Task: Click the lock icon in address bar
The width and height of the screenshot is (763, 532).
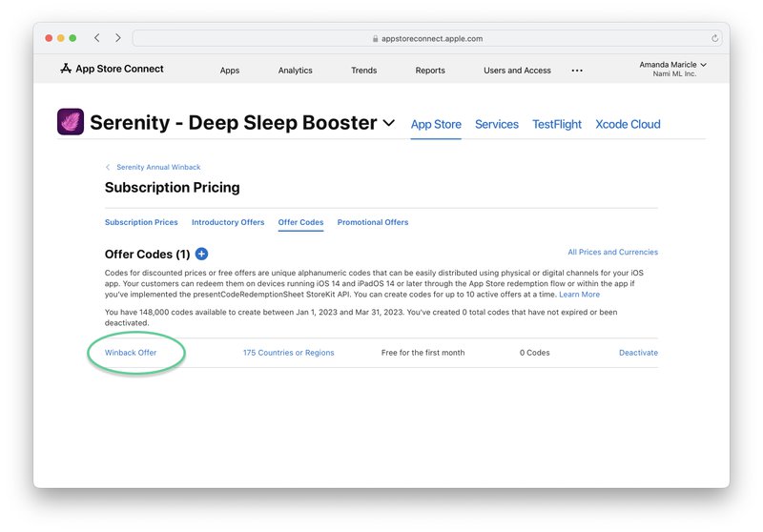Action: click(x=375, y=38)
